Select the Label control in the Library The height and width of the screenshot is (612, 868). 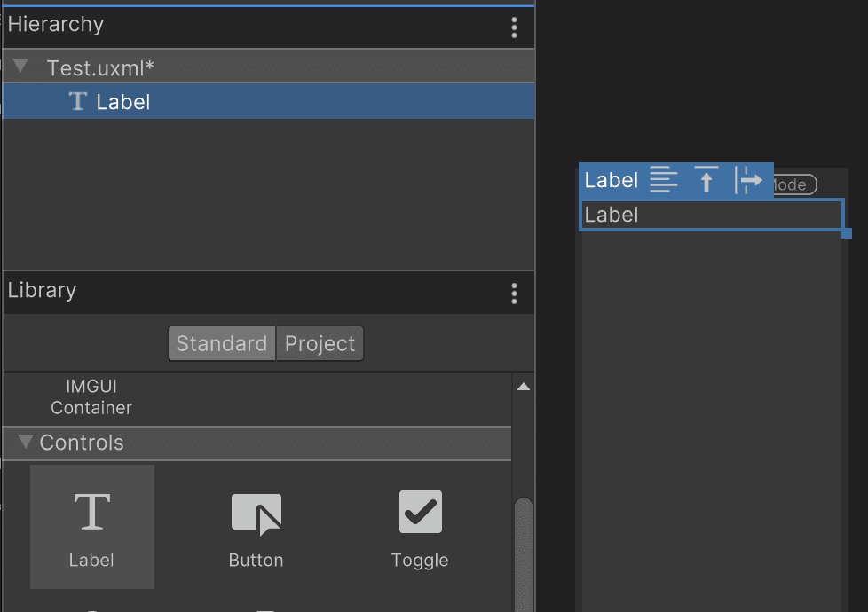[x=91, y=527]
